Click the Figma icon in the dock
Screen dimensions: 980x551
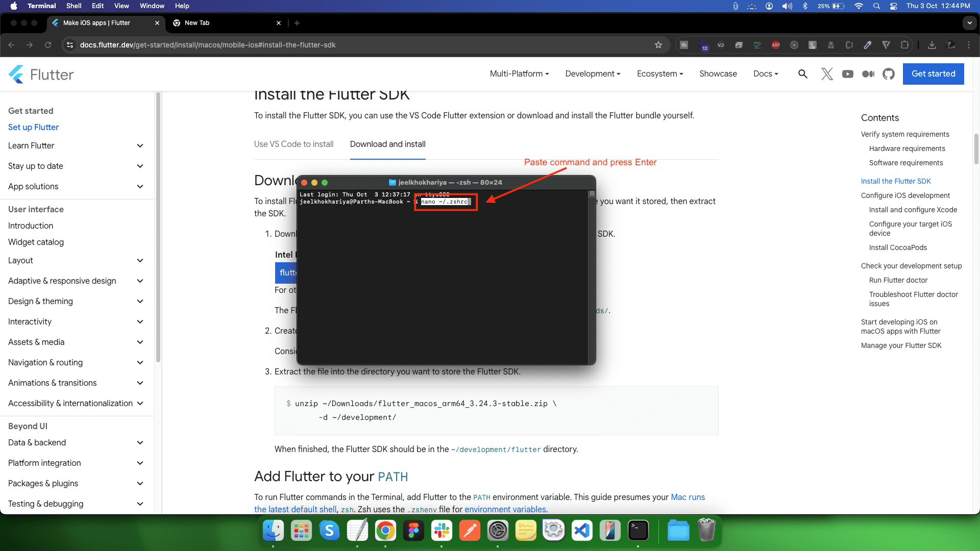(413, 531)
